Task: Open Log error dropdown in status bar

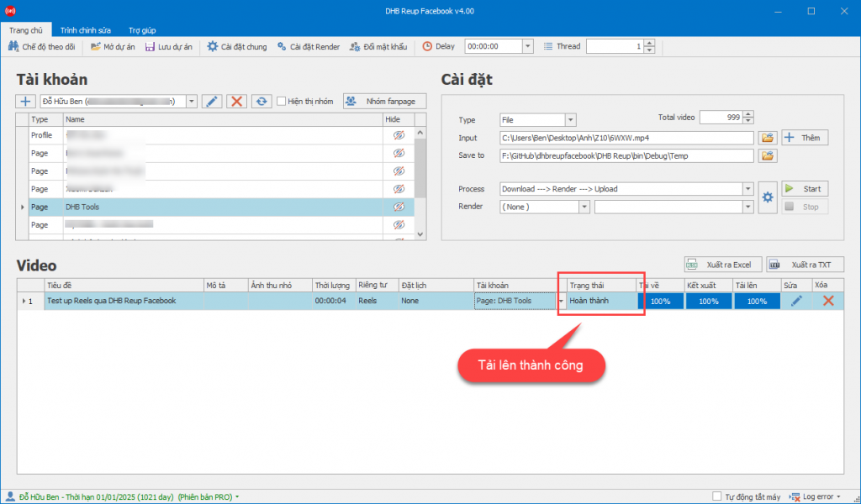Action: point(815,497)
